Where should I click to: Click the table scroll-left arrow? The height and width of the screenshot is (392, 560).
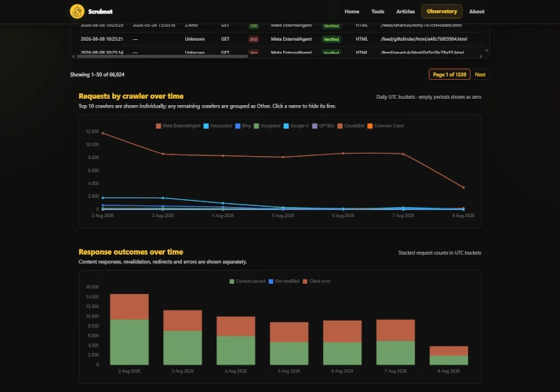73,56
